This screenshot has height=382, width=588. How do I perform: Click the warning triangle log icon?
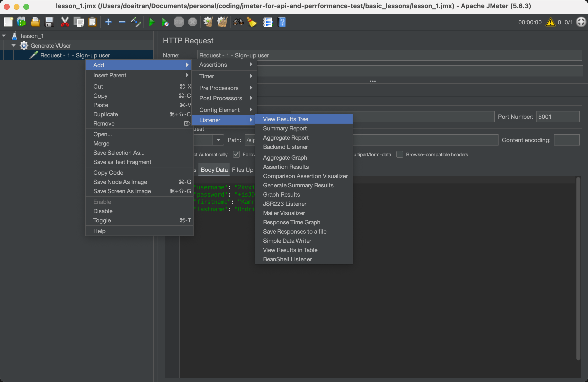click(551, 22)
